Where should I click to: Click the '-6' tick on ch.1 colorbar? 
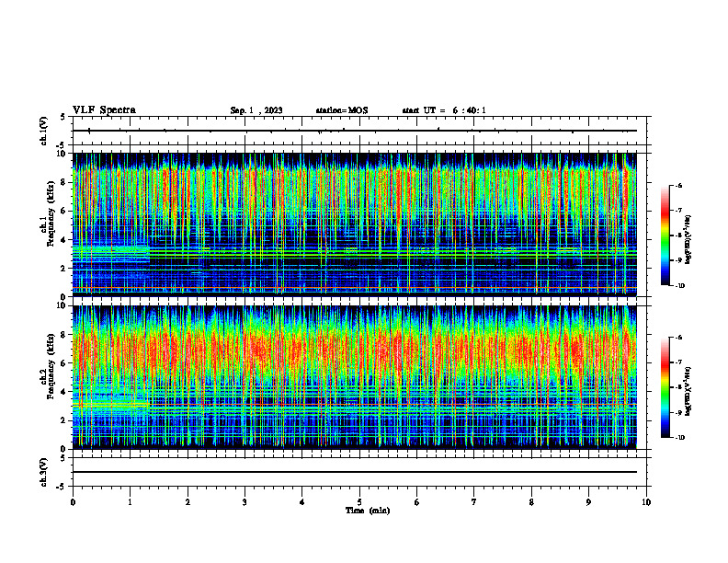coord(678,185)
